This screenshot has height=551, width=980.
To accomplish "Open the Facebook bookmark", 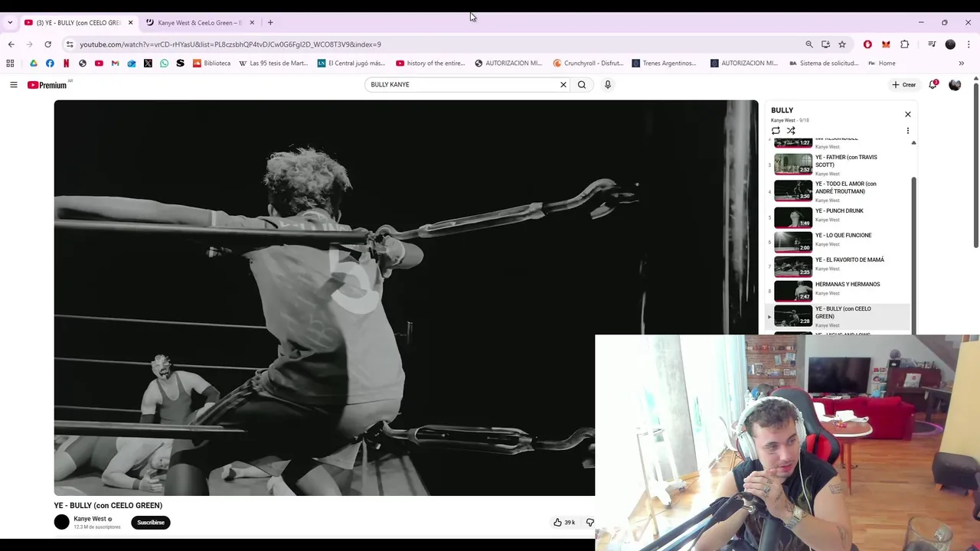I will (x=50, y=64).
